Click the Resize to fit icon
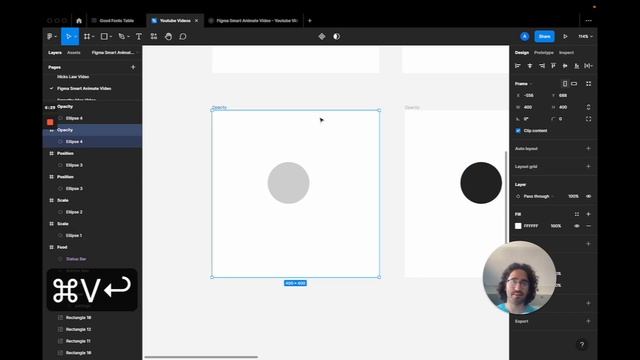This screenshot has width=640, height=360. pyautogui.click(x=589, y=84)
